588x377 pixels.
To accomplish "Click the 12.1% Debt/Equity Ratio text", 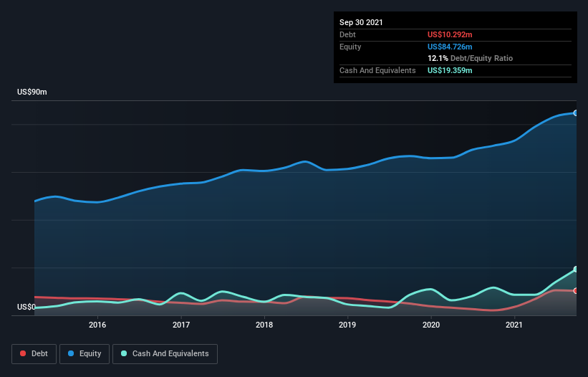I will [x=471, y=58].
